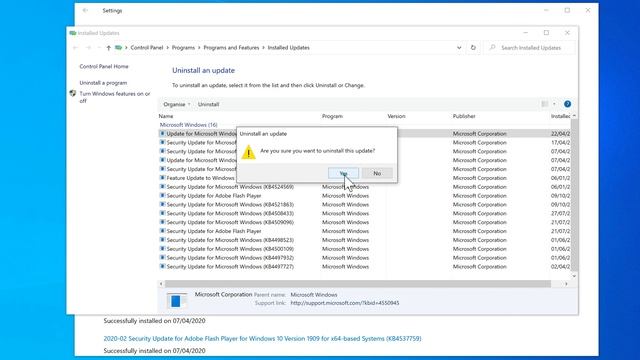Open the Uninstall a program link
The height and width of the screenshot is (360, 640).
tap(103, 83)
